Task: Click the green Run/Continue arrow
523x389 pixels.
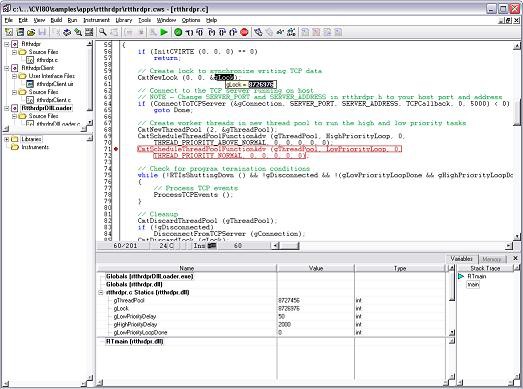Action: [164, 32]
